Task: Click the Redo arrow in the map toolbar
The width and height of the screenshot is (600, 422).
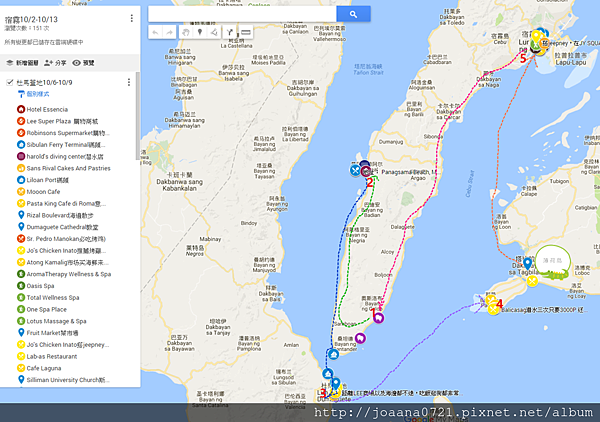Action: pyautogui.click(x=170, y=33)
